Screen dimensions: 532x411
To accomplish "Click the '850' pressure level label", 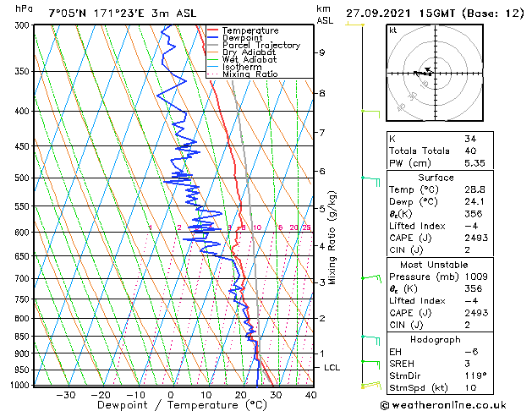I will 24,337.
